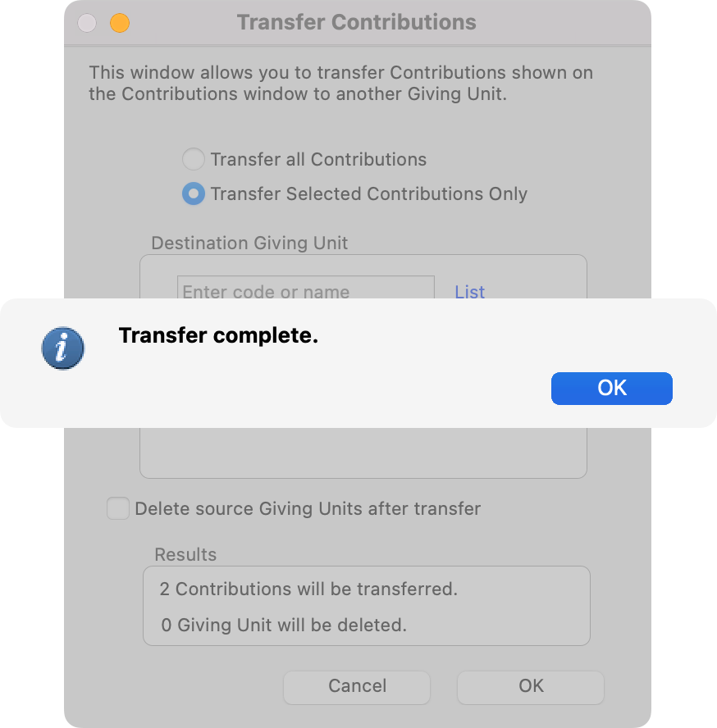Click the Results section label
Screen dimensions: 717x728
(185, 554)
